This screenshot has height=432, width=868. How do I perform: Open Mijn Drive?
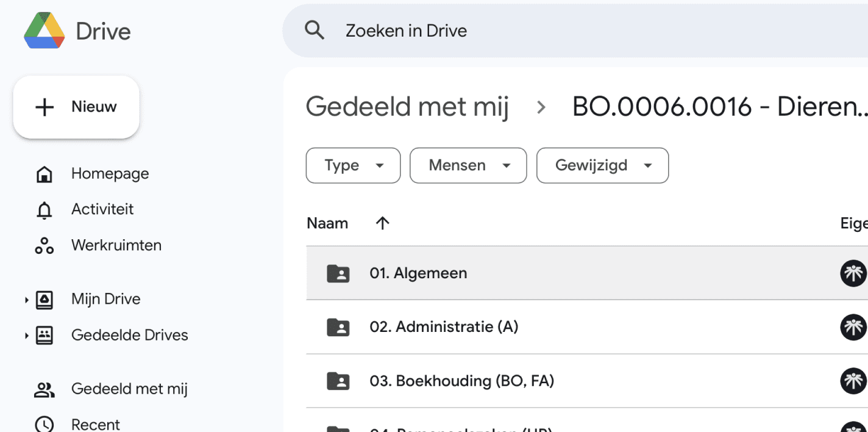click(x=106, y=299)
